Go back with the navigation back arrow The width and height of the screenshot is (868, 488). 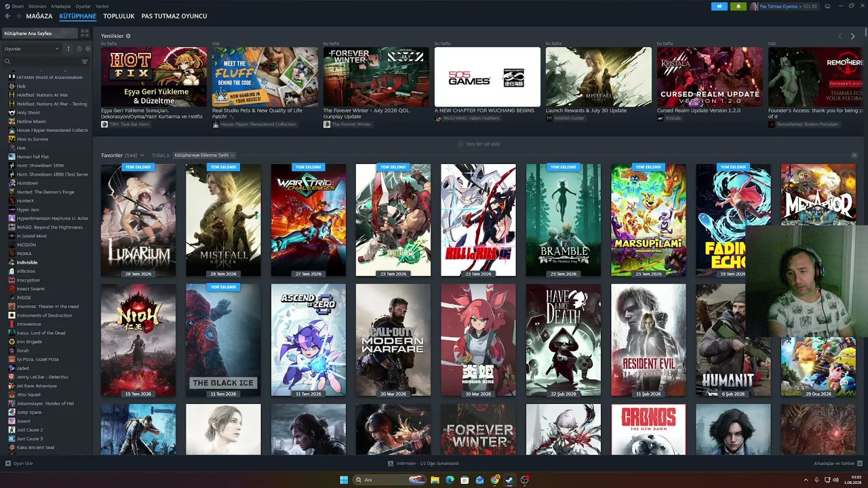click(7, 16)
